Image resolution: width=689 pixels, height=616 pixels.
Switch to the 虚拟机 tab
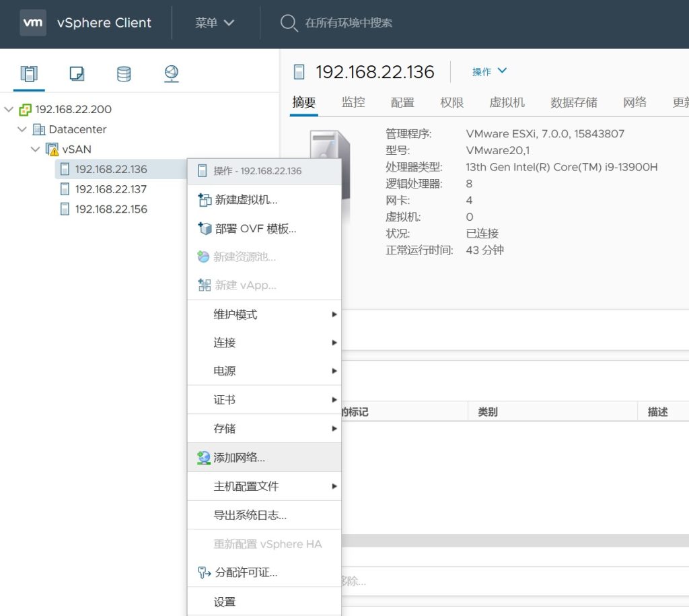507,102
